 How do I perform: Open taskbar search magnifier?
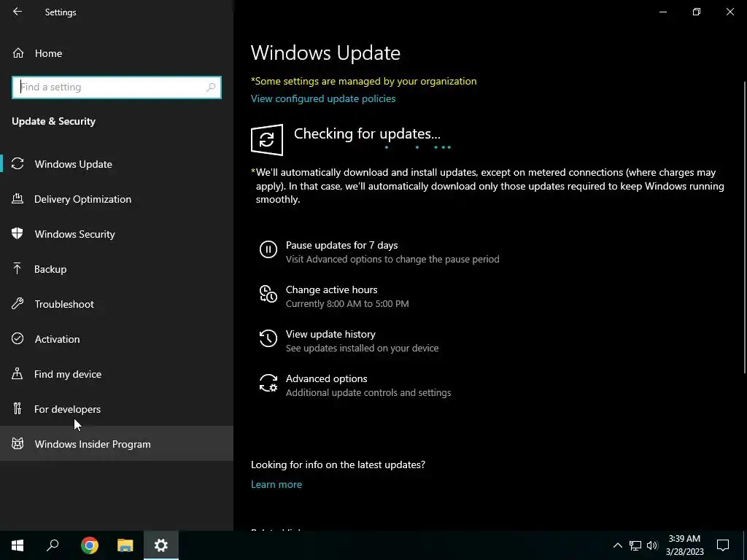point(53,545)
